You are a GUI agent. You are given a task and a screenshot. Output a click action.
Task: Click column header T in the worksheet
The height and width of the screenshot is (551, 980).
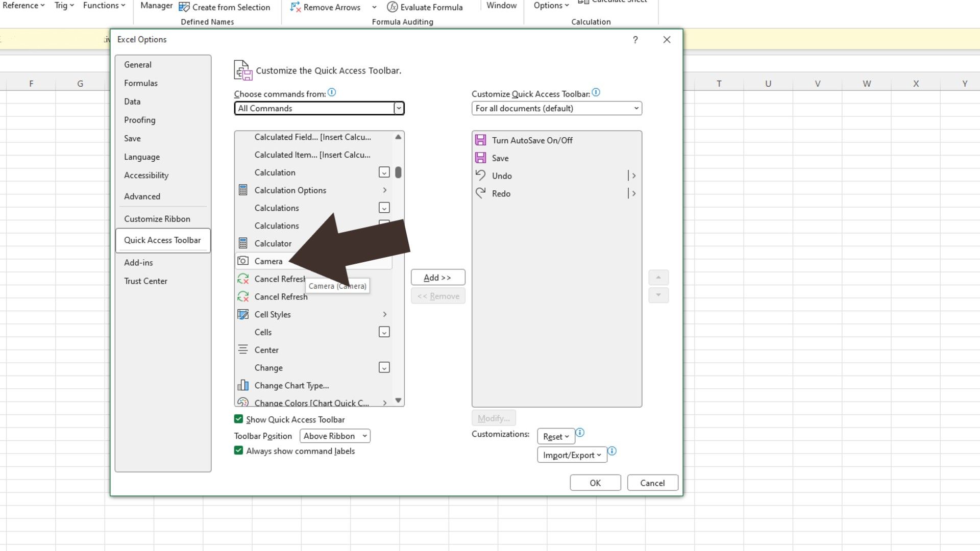point(719,84)
